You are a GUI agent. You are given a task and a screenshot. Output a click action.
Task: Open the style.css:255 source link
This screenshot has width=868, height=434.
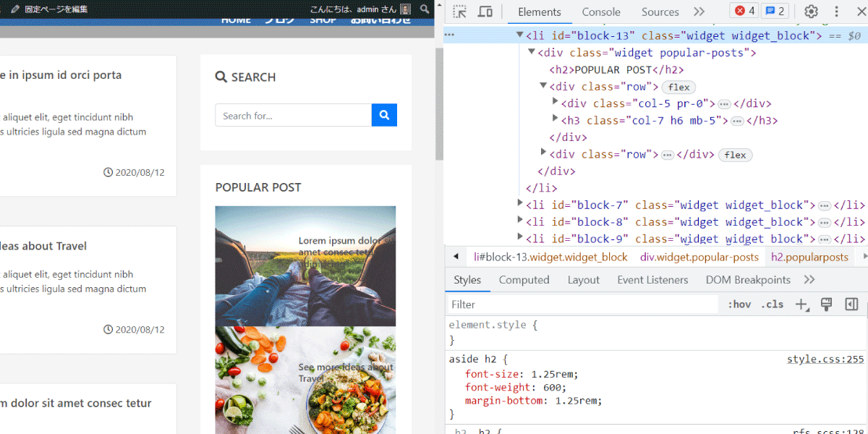coord(825,359)
